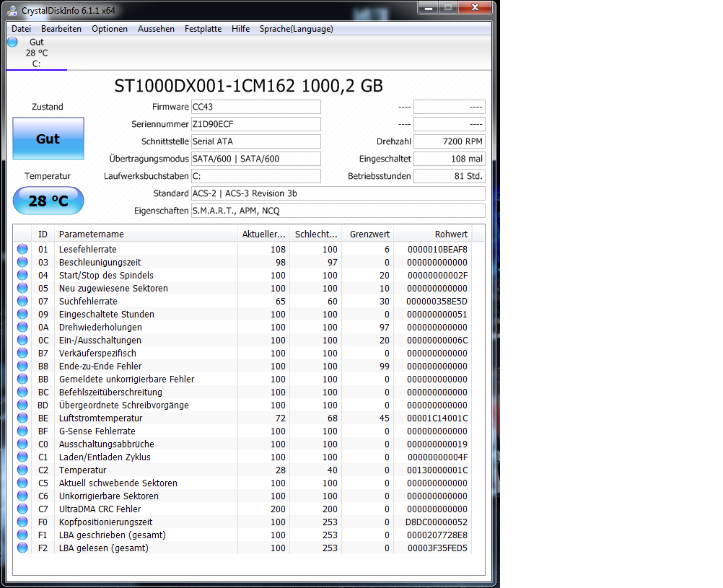Click the status orb for Verkäuferspezifisch row
Image resolution: width=723 pixels, height=588 pixels.
click(22, 353)
